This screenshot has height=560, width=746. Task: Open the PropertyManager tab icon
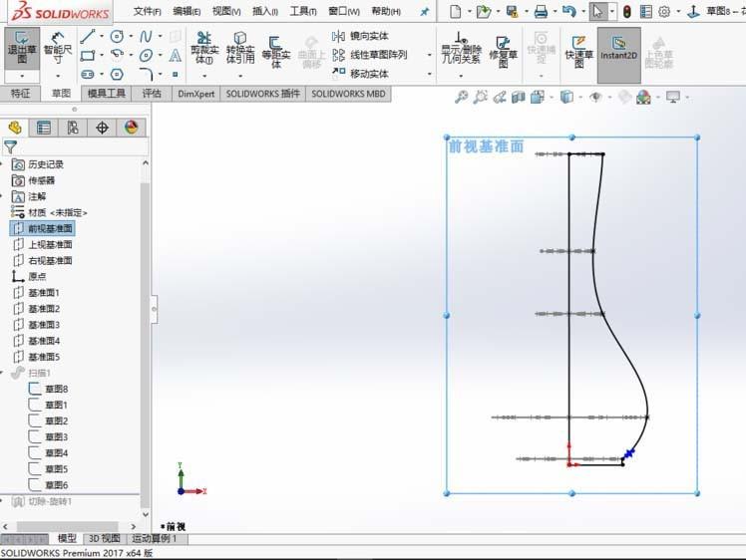pyautogui.click(x=43, y=128)
